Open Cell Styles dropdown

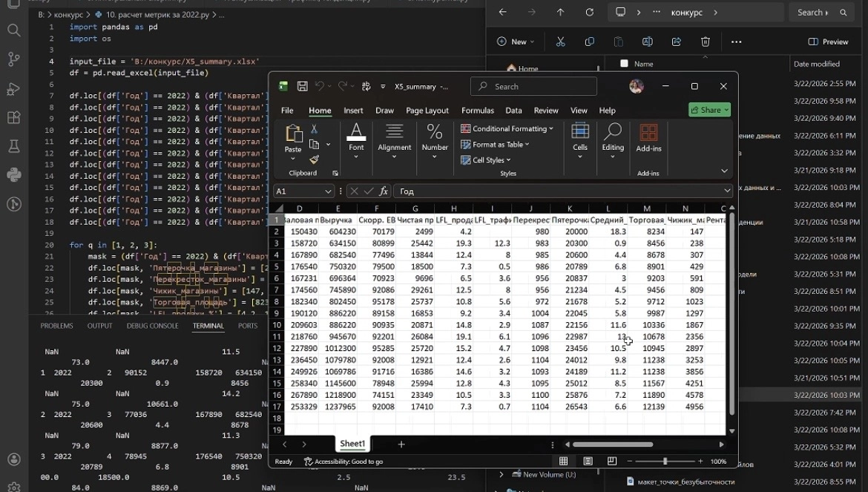click(x=485, y=160)
